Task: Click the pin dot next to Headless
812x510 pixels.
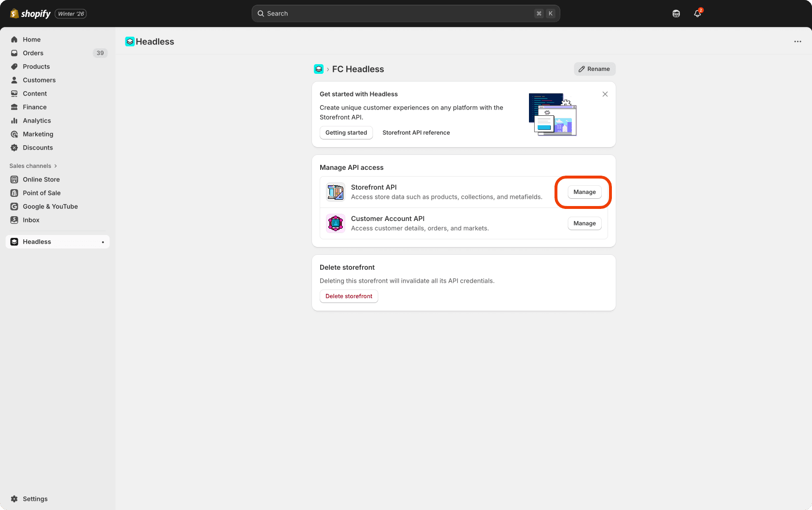Action: tap(103, 242)
